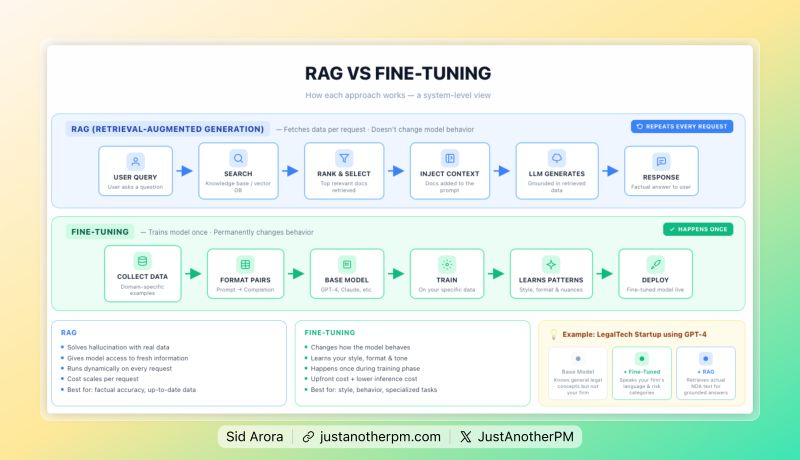800x460 pixels.
Task: Click the FORMAT PAIRS label
Action: click(x=245, y=280)
